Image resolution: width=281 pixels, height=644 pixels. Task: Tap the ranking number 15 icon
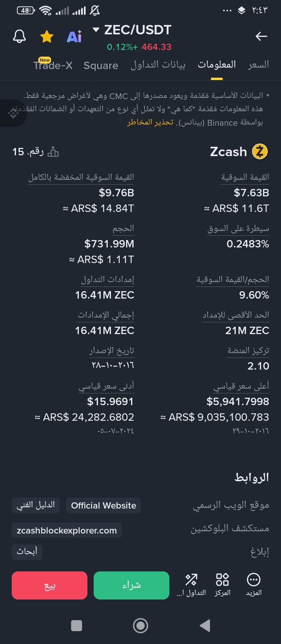click(53, 152)
